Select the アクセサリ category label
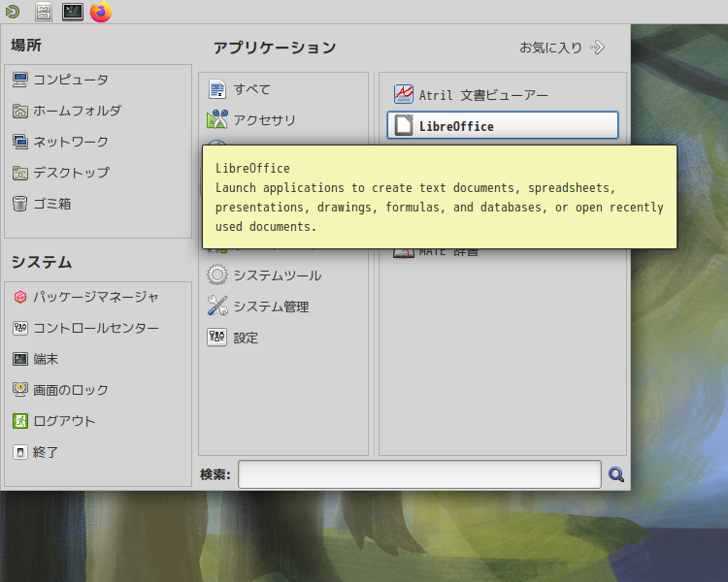 click(x=265, y=120)
